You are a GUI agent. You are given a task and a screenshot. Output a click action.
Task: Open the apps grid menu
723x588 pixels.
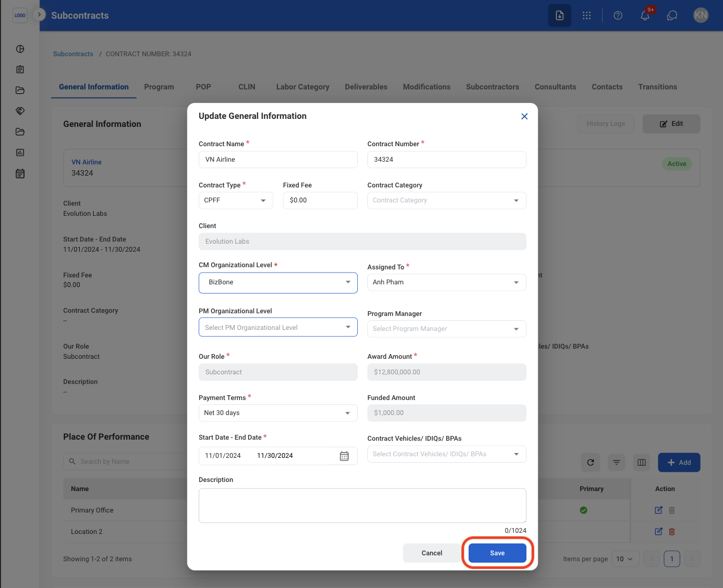point(587,16)
